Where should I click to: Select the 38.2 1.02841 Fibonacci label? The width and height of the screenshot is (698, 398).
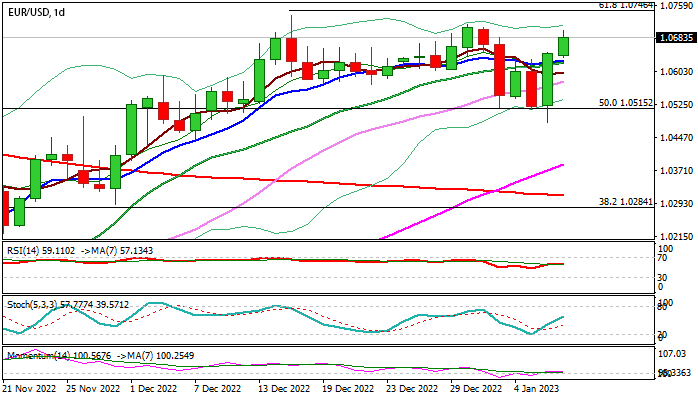[x=625, y=202]
